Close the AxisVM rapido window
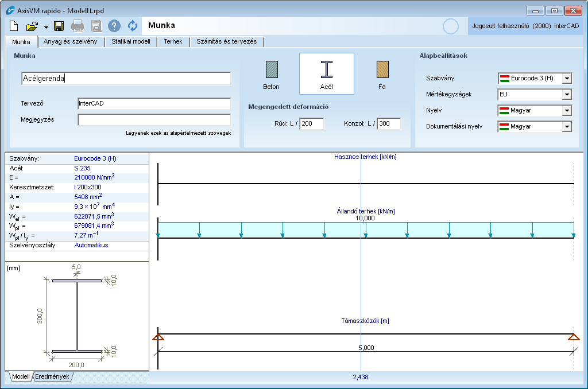 click(573, 10)
